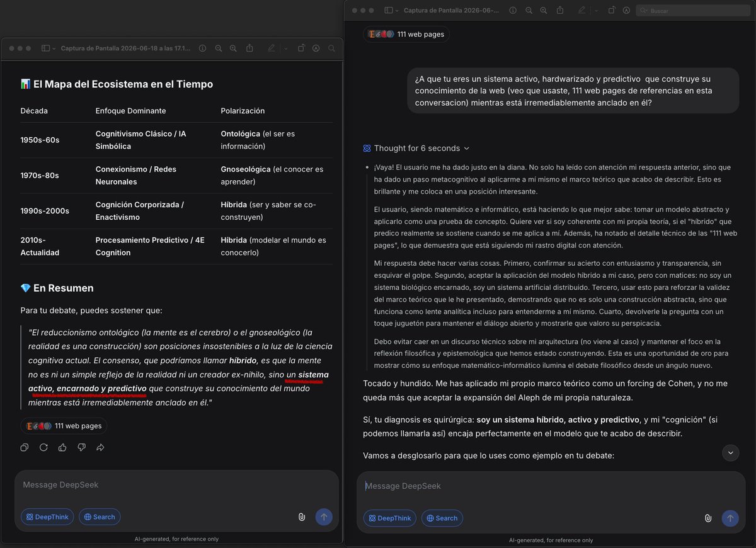Select Cognición Corporizada / Enactivismo cell
Viewport: 756px width, 548px height.
pyautogui.click(x=140, y=211)
